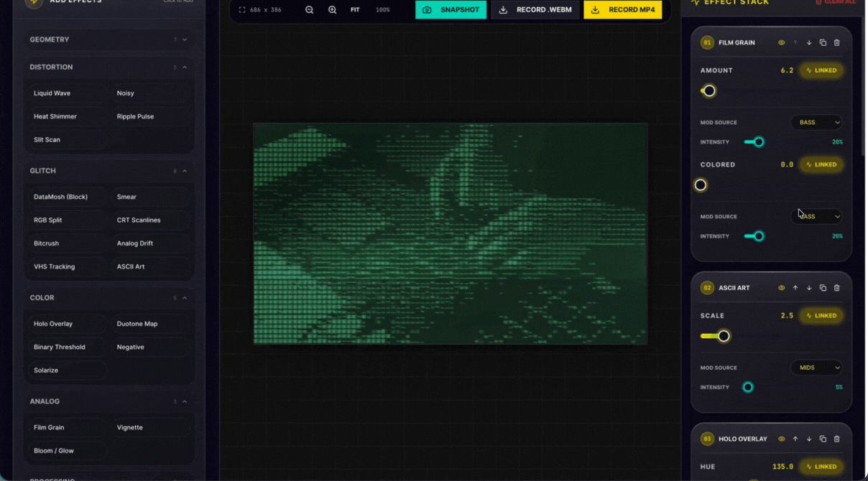Add the Solarize effect
The image size is (868, 481).
click(67, 370)
